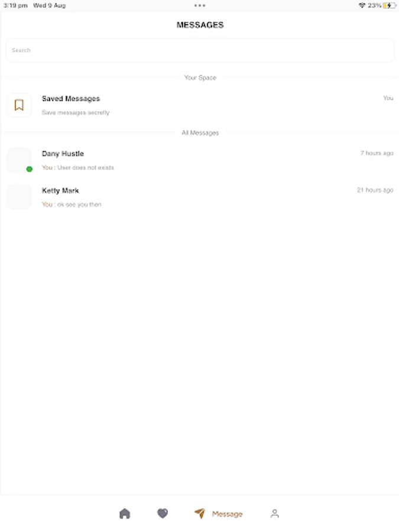Select the Message tab label
The height and width of the screenshot is (532, 399).
coord(228,514)
